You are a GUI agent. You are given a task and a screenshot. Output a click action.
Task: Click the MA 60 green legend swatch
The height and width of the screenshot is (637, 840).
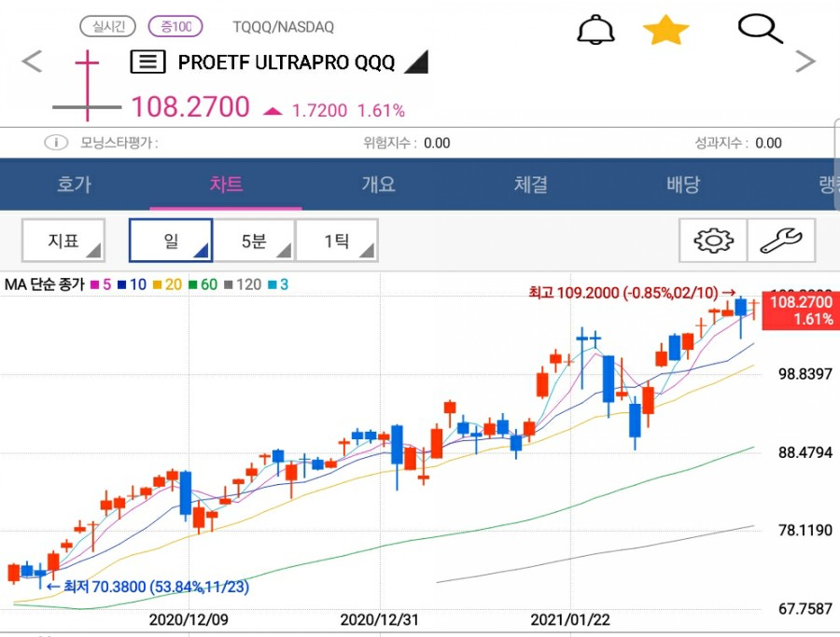(x=193, y=284)
